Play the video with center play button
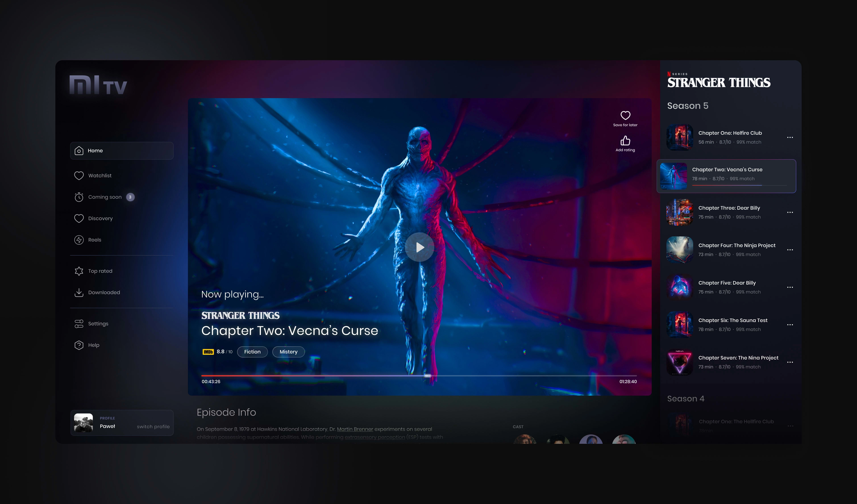The width and height of the screenshot is (857, 504). [420, 247]
